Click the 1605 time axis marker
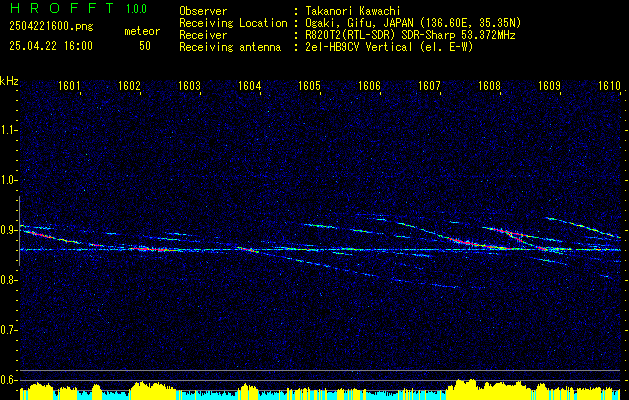This screenshot has height=400, width=629. pyautogui.click(x=309, y=85)
